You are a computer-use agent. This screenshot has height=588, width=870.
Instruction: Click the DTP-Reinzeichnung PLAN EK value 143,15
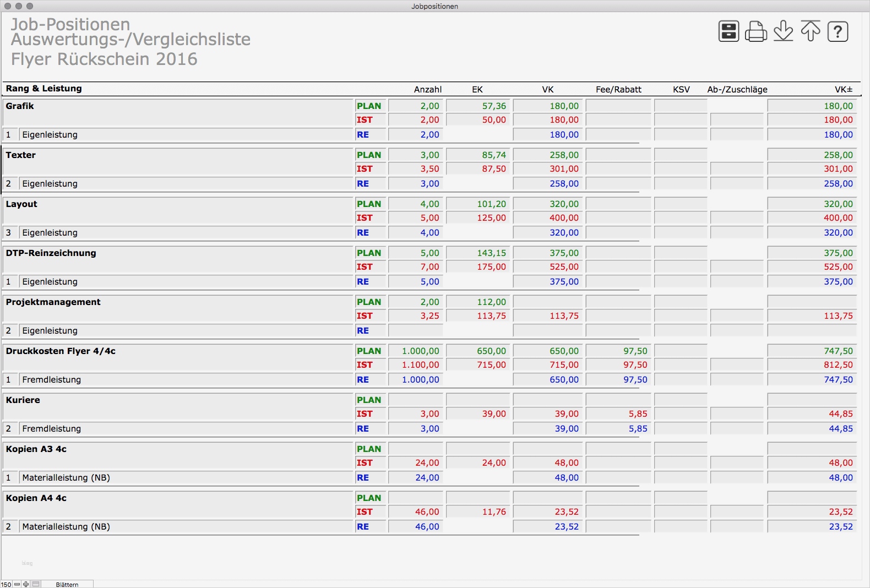point(477,253)
